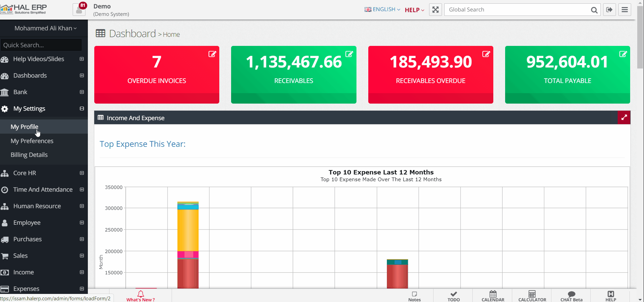Expand Help Videos/Slides menu plus
Viewport: 644px width, 302px height.
(82, 59)
